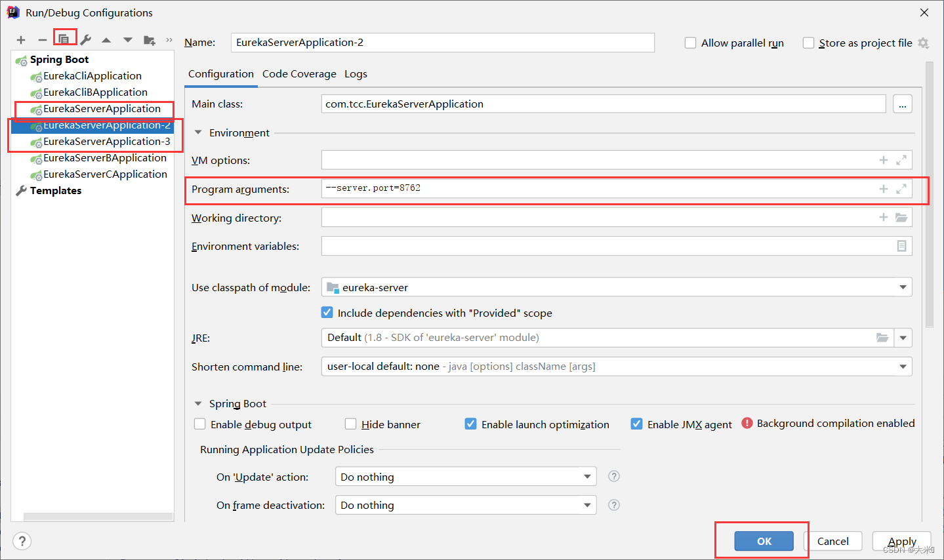Edit environment variables list icon
This screenshot has height=560, width=944.
[x=901, y=246]
